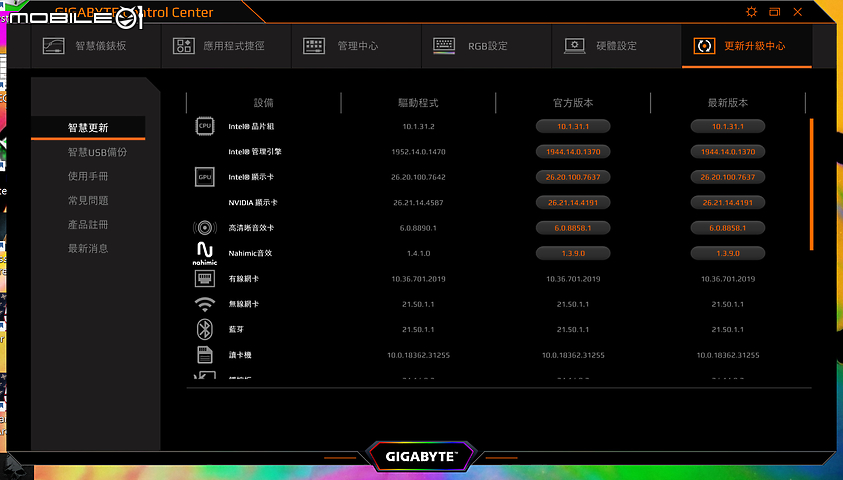Screen dimensions: 843x480
Task: Open settings via the gear icon
Action: click(x=752, y=12)
